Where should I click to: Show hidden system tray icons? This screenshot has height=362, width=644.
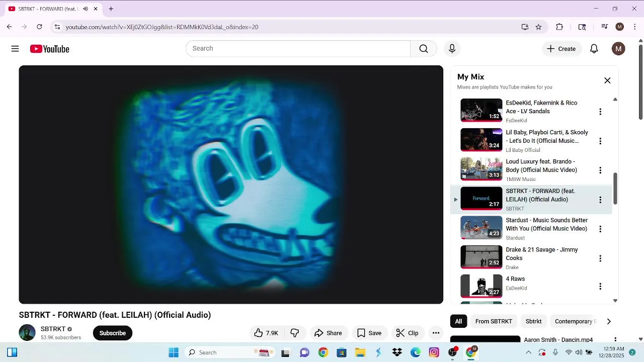click(528, 352)
